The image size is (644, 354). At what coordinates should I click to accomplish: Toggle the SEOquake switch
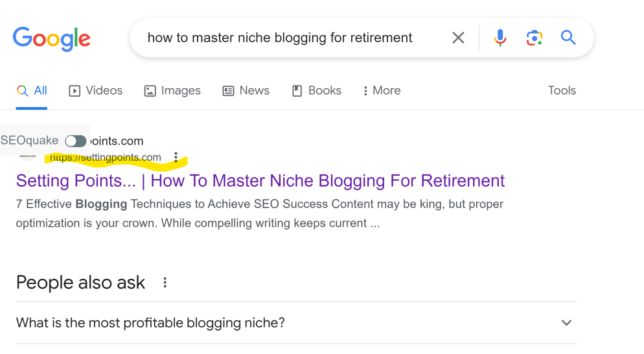pos(76,141)
